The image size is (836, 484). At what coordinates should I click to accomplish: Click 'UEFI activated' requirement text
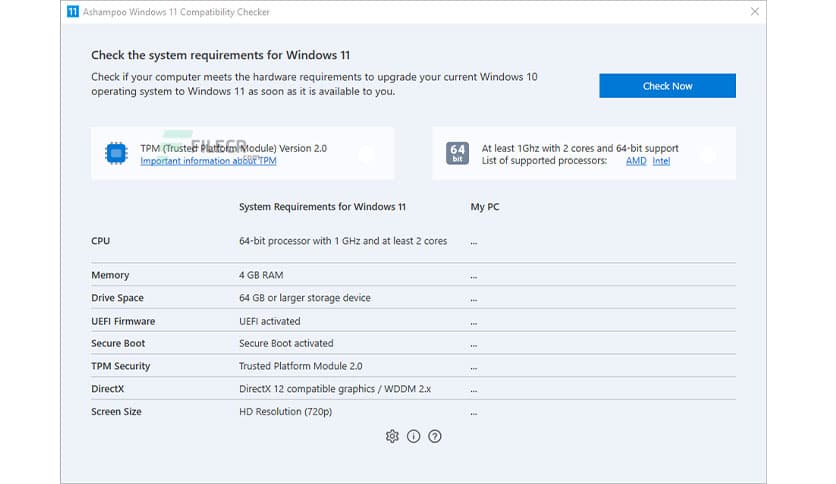pyautogui.click(x=269, y=321)
